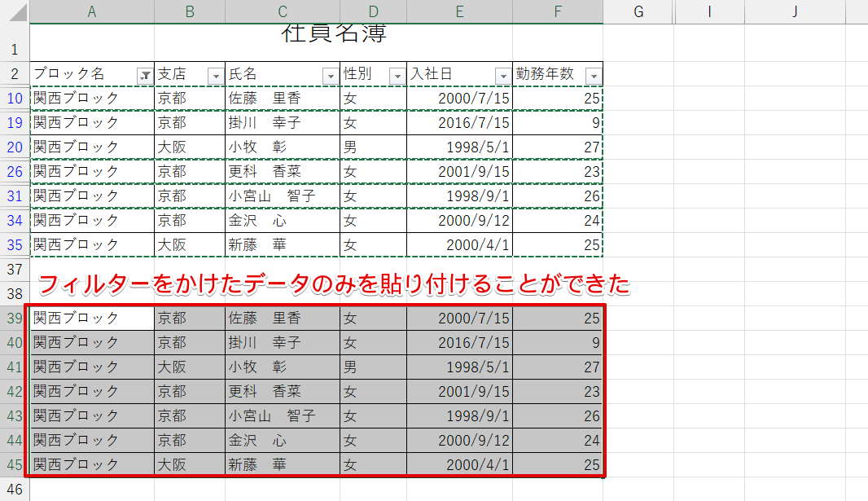868x501 pixels.
Task: Select column C header
Action: (283, 11)
